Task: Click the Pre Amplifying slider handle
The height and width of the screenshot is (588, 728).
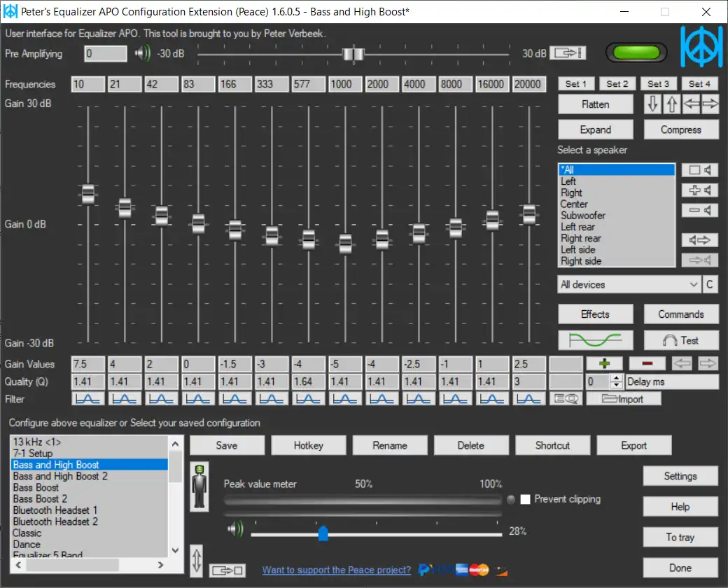Action: pos(353,54)
